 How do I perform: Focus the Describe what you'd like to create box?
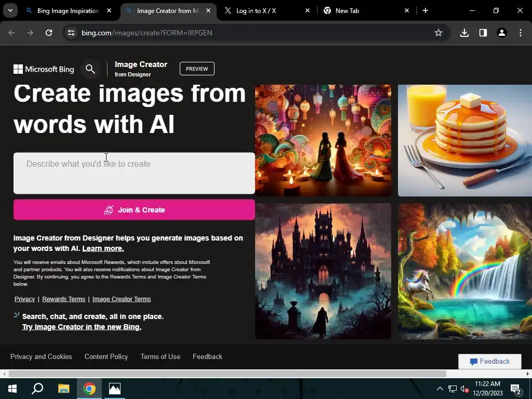[x=134, y=173]
